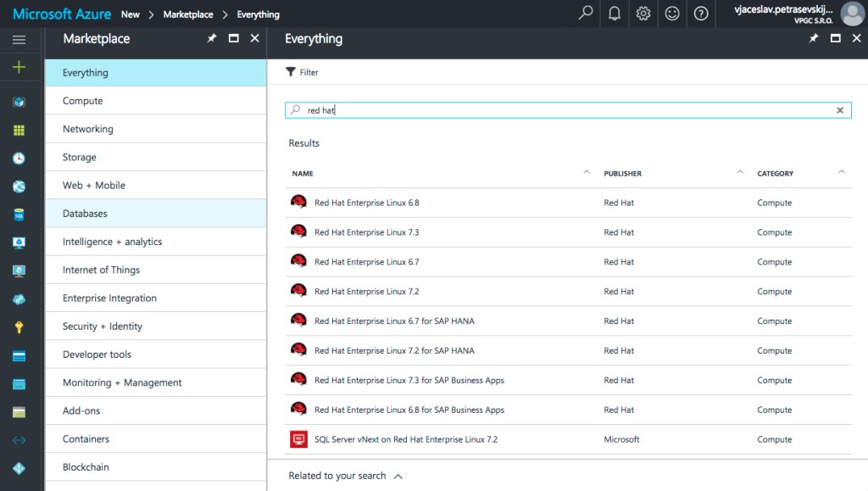This screenshot has width=868, height=491.
Task: Open Developer tools category
Action: pyautogui.click(x=156, y=354)
